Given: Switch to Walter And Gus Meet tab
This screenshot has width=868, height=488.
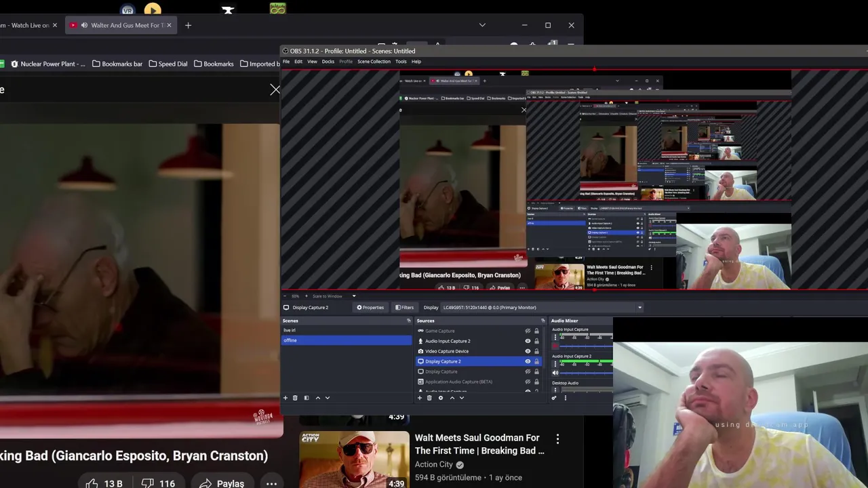Looking at the screenshot, I should 121,25.
